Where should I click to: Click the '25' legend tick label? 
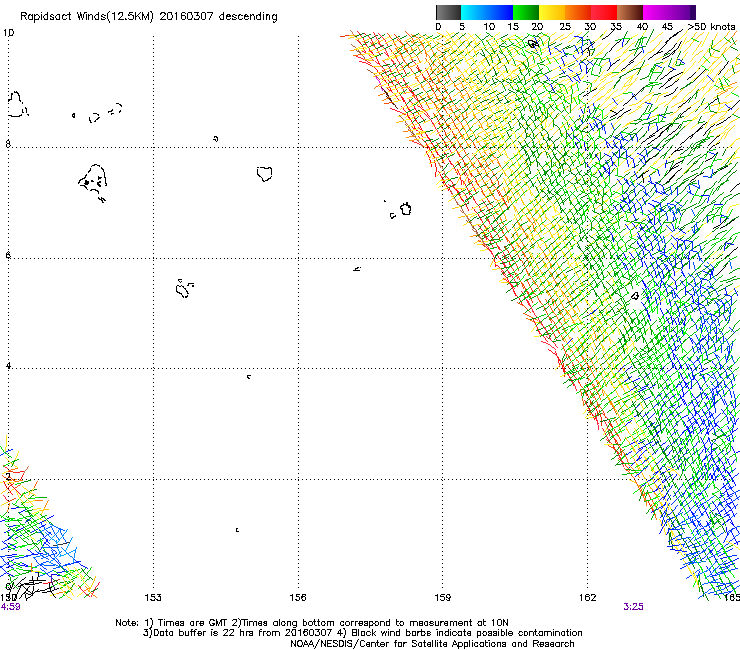coord(564,27)
